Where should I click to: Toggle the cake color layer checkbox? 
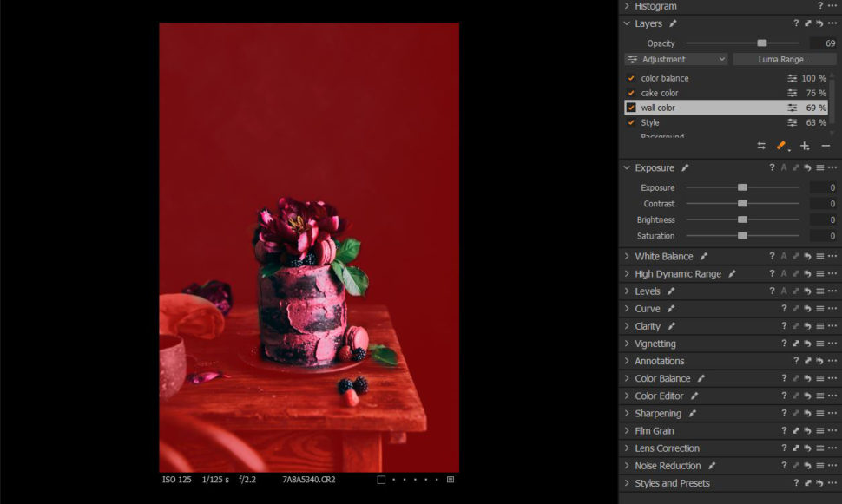pyautogui.click(x=629, y=92)
